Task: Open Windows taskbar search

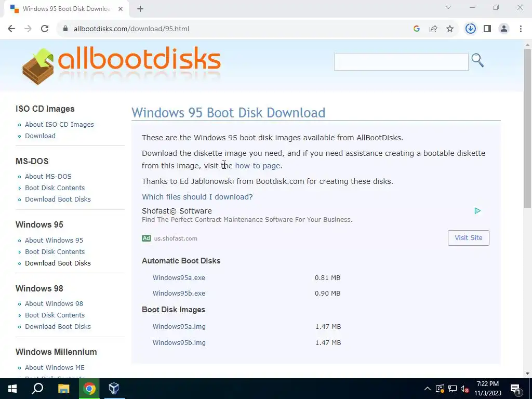Action: [x=37, y=389]
